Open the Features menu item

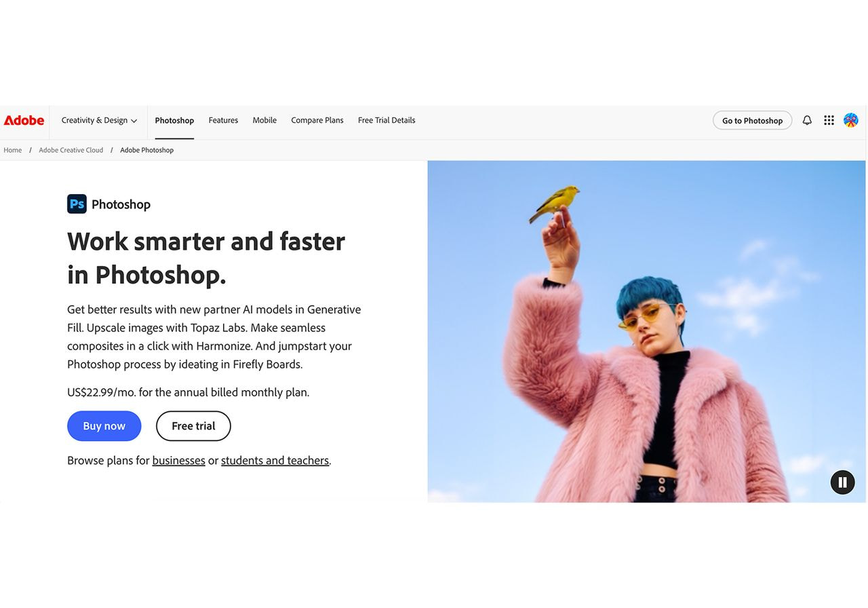223,120
